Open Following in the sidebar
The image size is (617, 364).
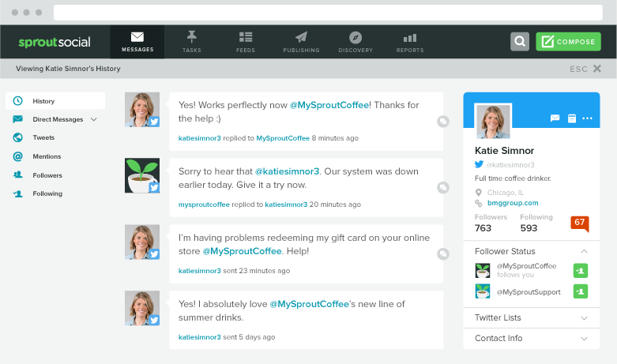point(47,193)
